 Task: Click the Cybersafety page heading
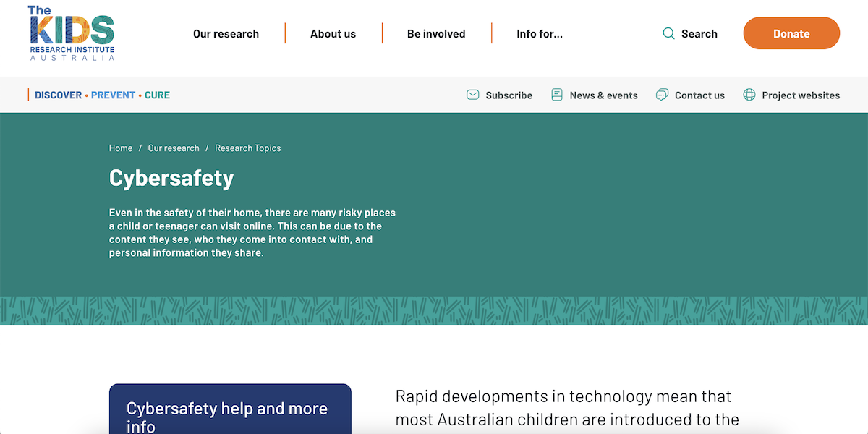click(x=171, y=178)
